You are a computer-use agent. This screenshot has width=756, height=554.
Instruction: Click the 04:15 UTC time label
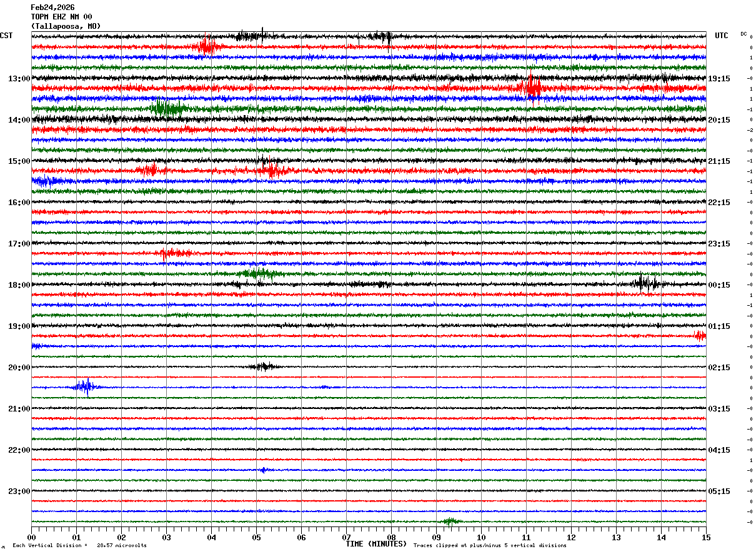point(719,450)
